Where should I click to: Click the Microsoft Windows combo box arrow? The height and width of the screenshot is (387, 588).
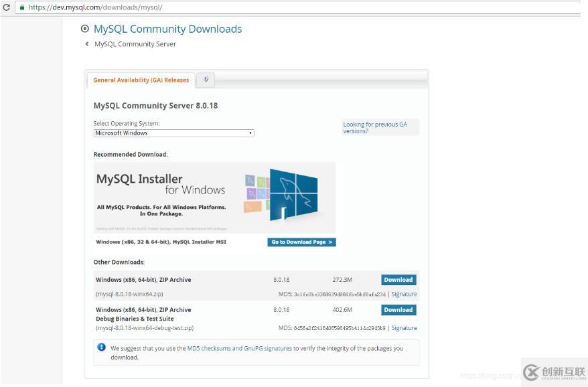click(x=248, y=133)
